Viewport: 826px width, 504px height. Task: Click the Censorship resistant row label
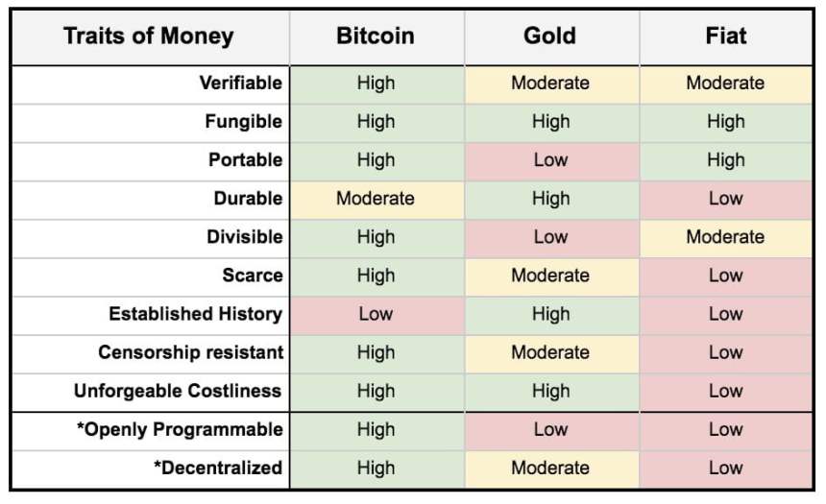[190, 352]
